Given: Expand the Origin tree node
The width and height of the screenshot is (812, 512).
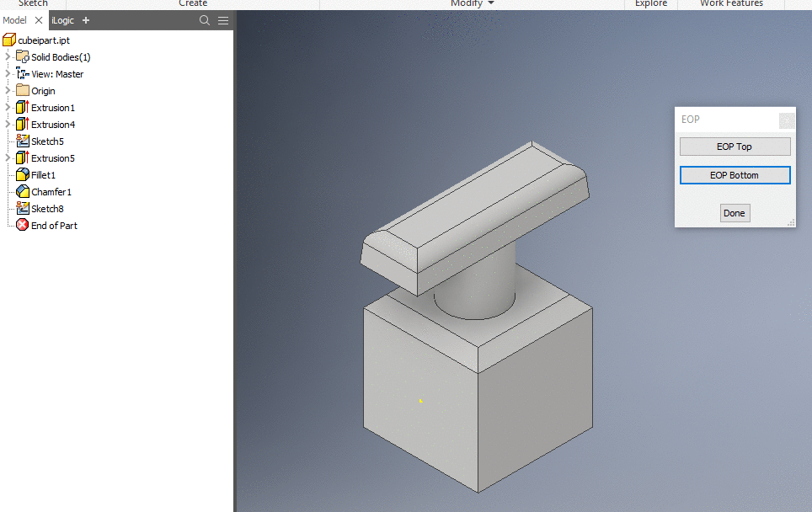Looking at the screenshot, I should click(x=7, y=90).
